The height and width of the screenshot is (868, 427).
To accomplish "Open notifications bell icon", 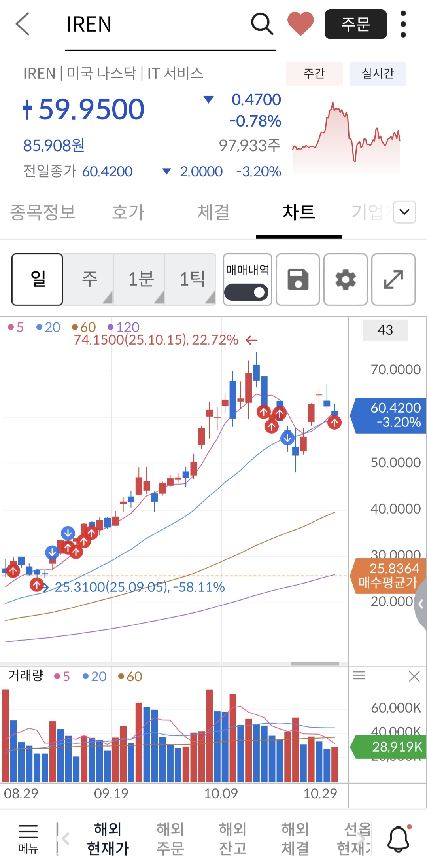I will pyautogui.click(x=399, y=838).
